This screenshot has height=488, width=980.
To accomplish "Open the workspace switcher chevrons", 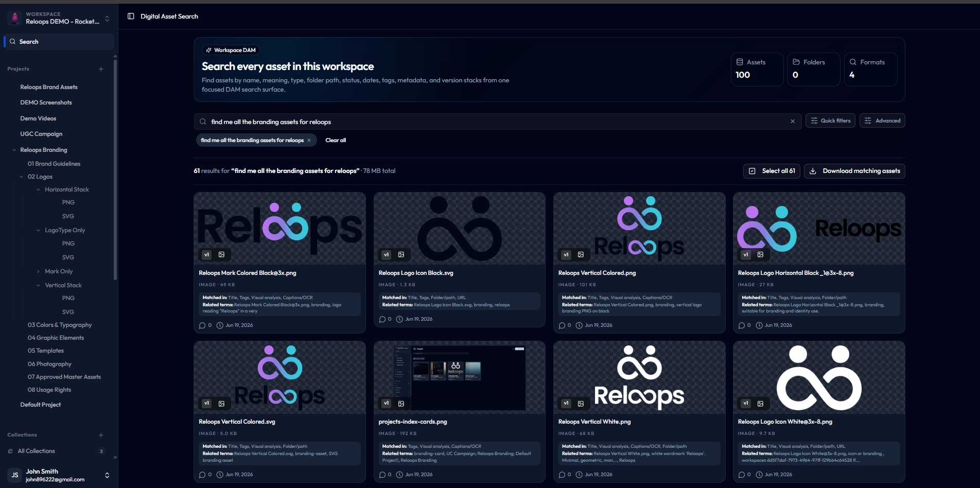I will 107,19.
